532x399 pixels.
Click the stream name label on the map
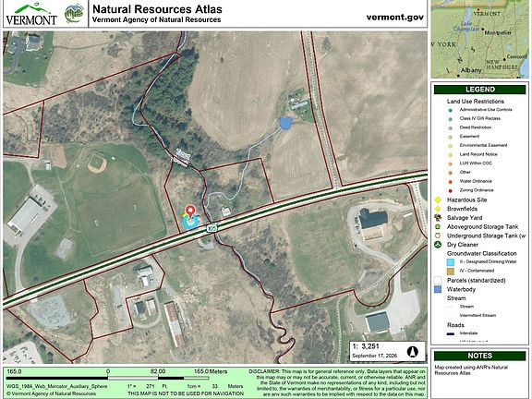pos(183,157)
